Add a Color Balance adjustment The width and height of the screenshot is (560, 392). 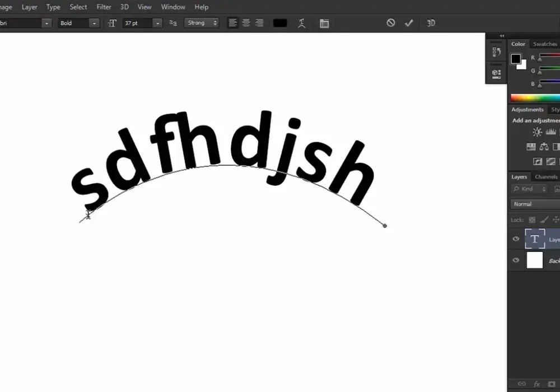click(x=544, y=147)
